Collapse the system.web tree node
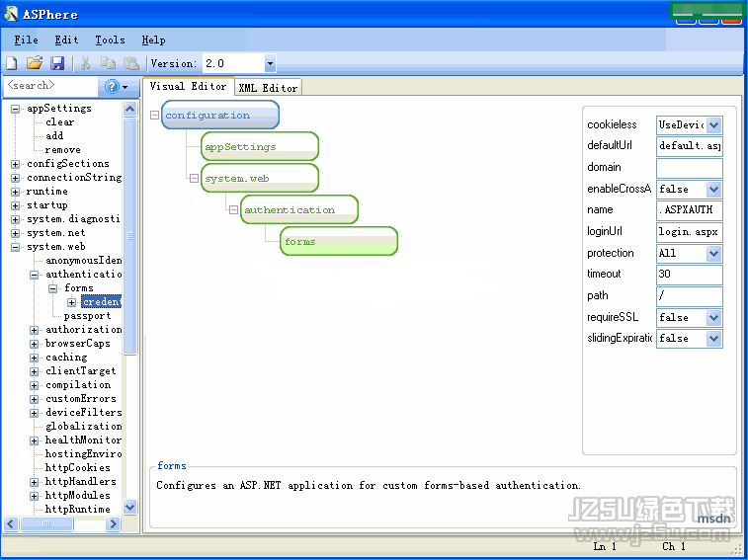 click(16, 247)
